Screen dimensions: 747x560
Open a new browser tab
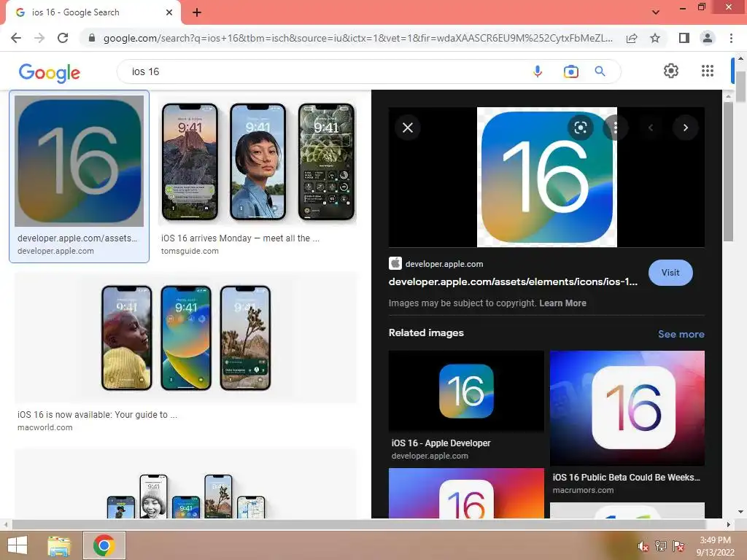tap(197, 12)
